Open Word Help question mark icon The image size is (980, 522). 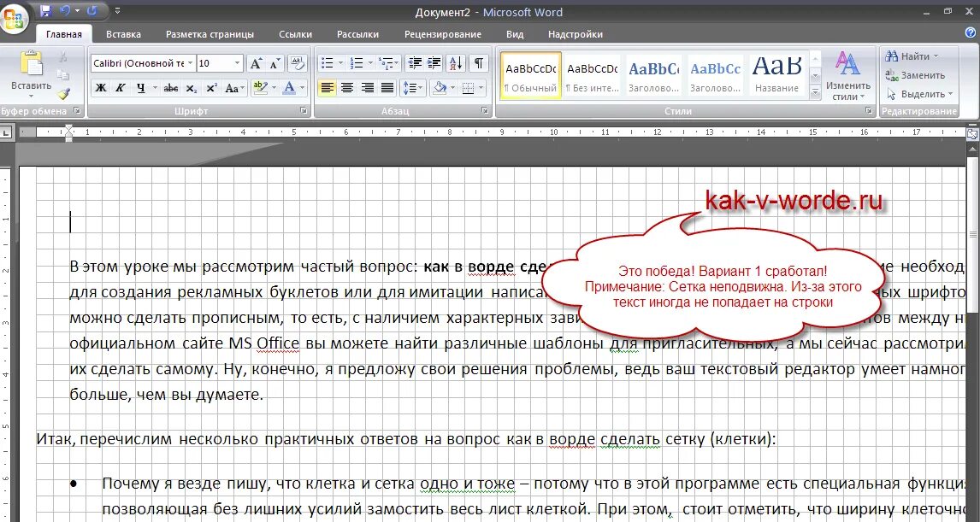pos(971,33)
